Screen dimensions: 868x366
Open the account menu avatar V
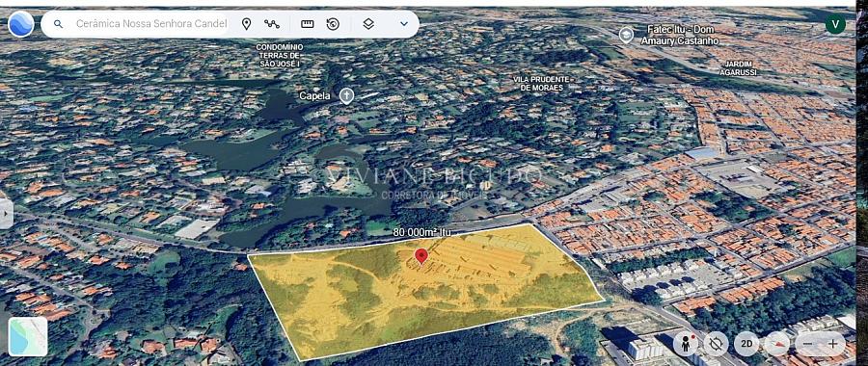(x=835, y=24)
